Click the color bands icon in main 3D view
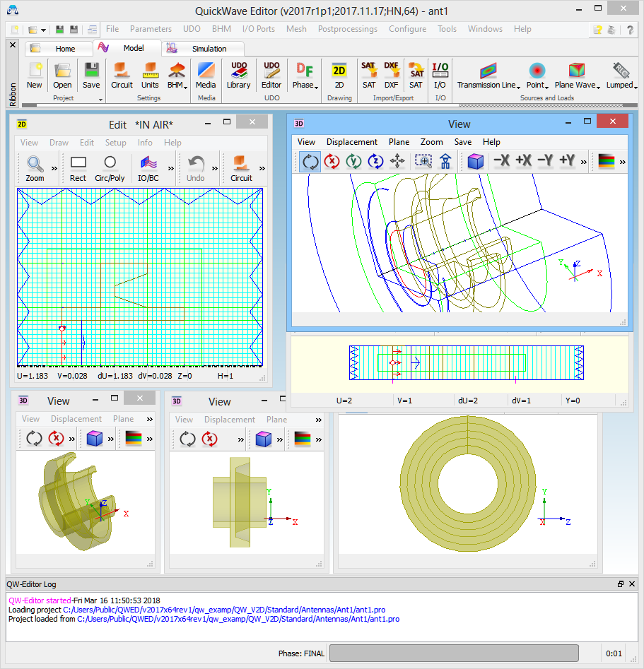Screen dimensions: 644x669 [607, 161]
